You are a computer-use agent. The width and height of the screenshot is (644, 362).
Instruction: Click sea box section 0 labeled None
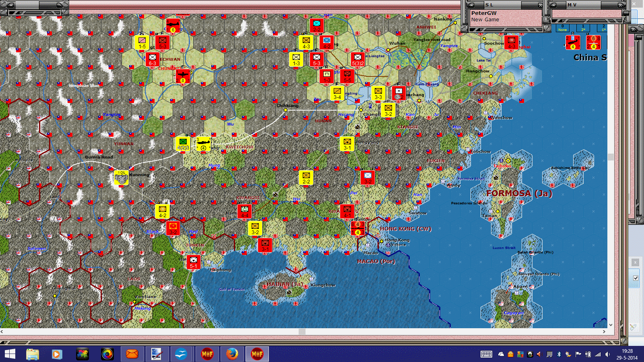tap(563, 28)
